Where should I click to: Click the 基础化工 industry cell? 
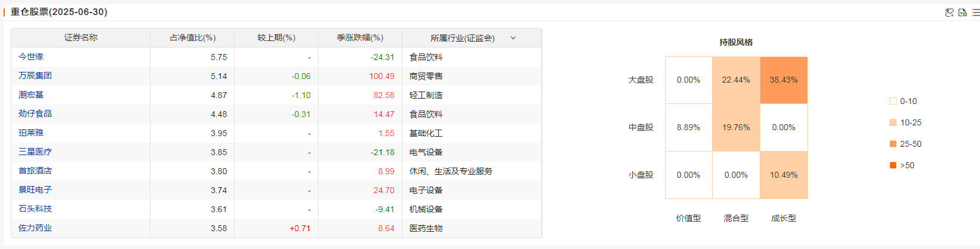(x=426, y=133)
